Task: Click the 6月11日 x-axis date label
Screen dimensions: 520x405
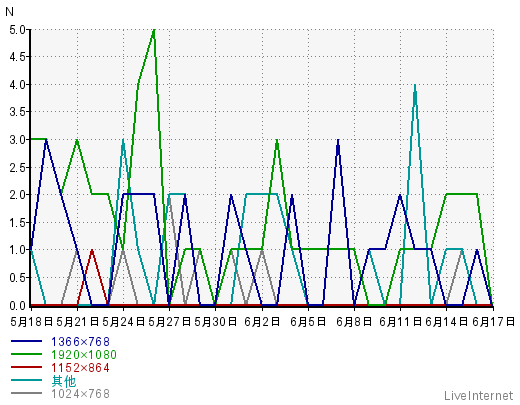Action: 400,322
